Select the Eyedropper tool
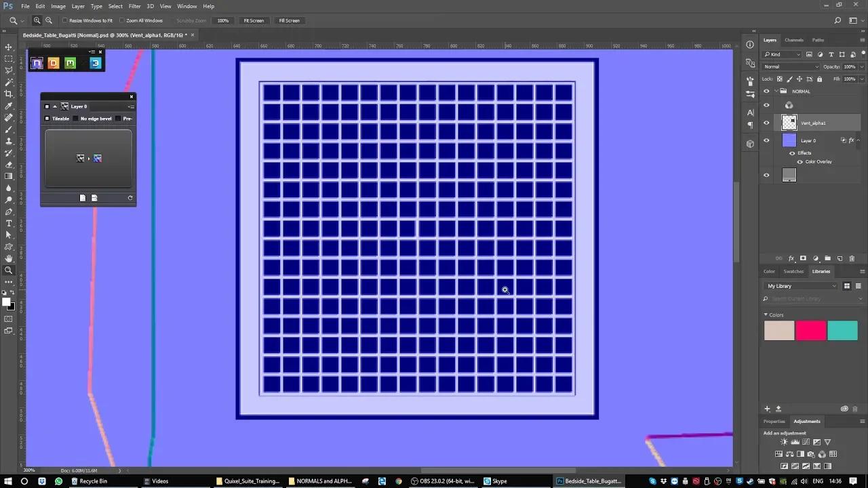 point(9,106)
